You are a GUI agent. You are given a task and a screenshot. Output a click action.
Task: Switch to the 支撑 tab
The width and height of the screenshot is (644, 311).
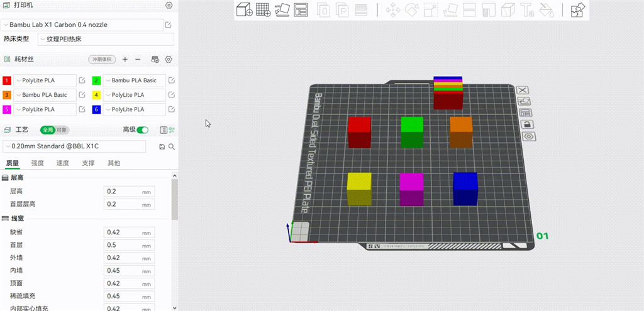[88, 163]
